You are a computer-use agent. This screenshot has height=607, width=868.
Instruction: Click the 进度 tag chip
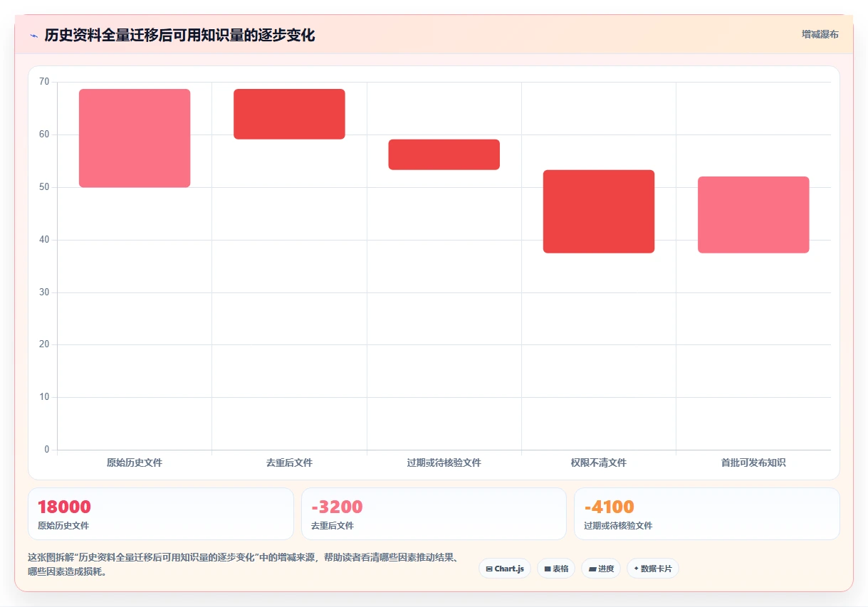pos(601,569)
